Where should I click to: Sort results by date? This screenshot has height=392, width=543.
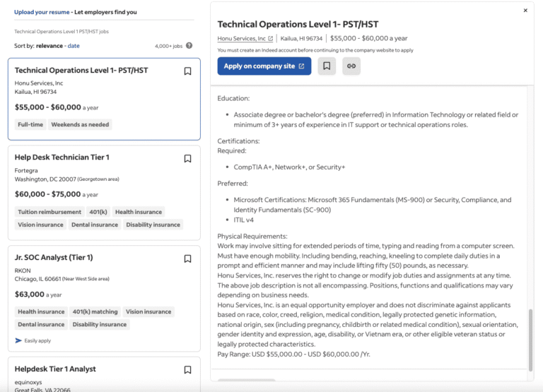(74, 46)
